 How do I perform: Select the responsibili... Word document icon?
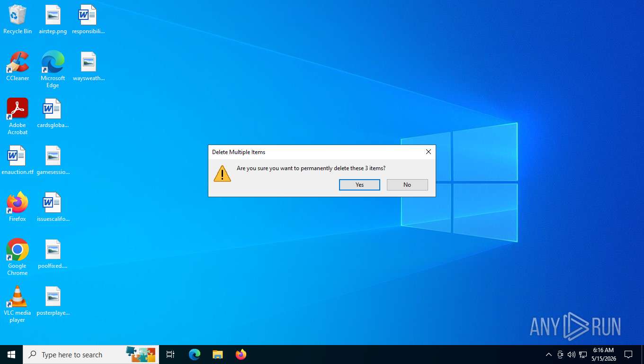89,20
